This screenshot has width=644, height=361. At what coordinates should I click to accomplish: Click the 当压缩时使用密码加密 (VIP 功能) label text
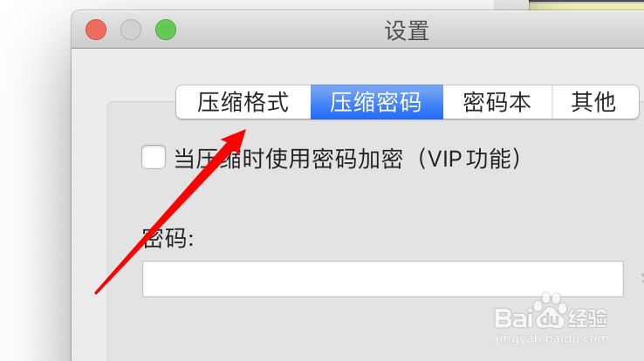click(347, 159)
